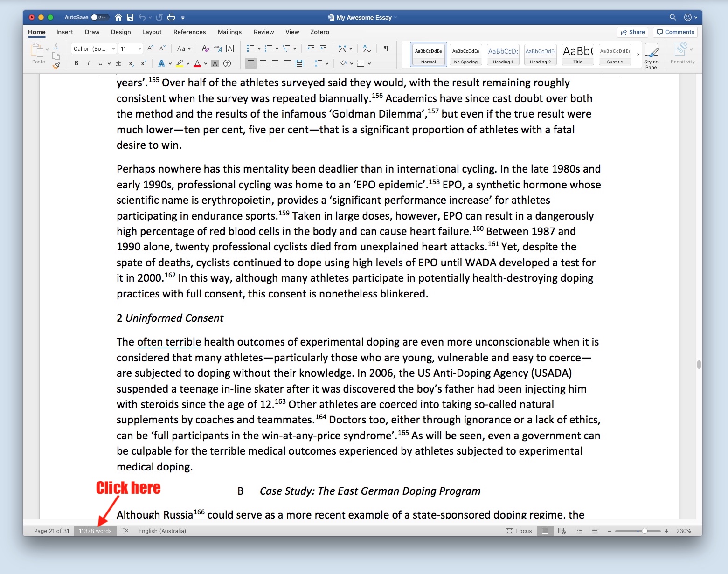728x574 pixels.
Task: Toggle bold formatting
Action: tap(76, 63)
